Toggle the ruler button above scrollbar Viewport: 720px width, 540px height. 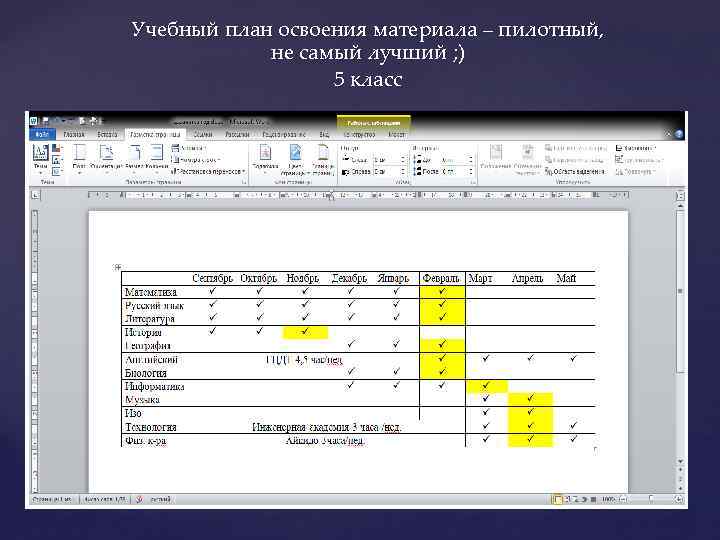[x=681, y=196]
